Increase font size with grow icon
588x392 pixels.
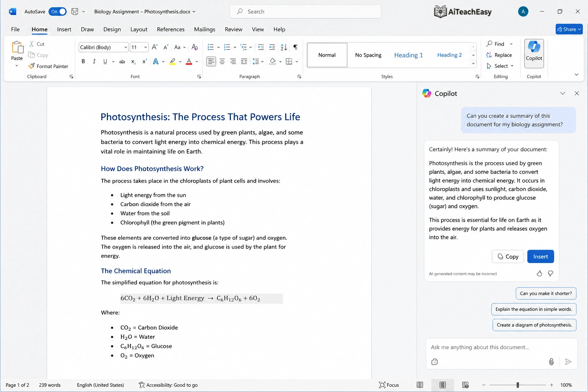pyautogui.click(x=155, y=47)
